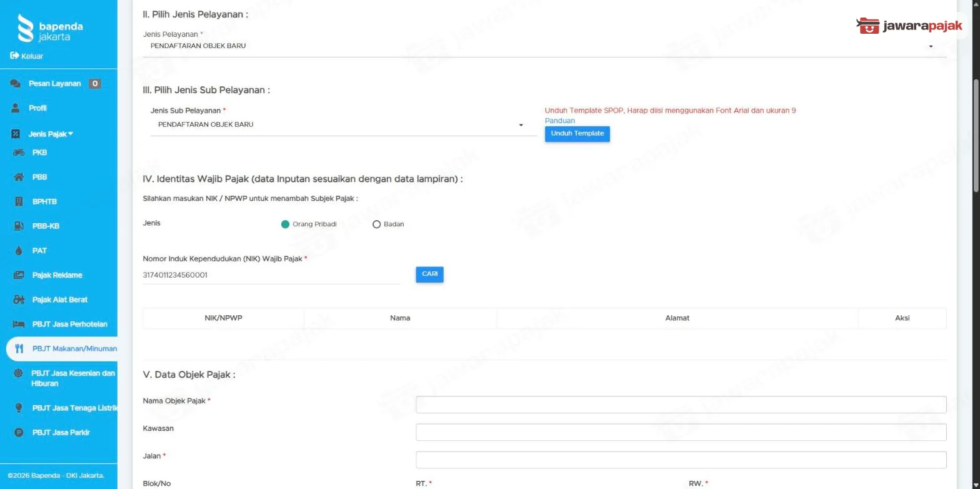Click the Alamat column header
The image size is (980, 489).
pyautogui.click(x=677, y=318)
